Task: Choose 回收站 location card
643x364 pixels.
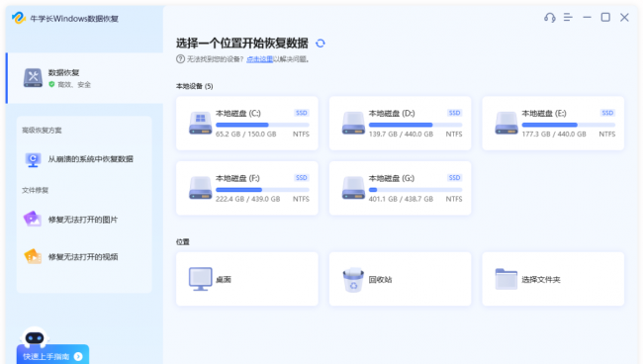Action: 400,279
